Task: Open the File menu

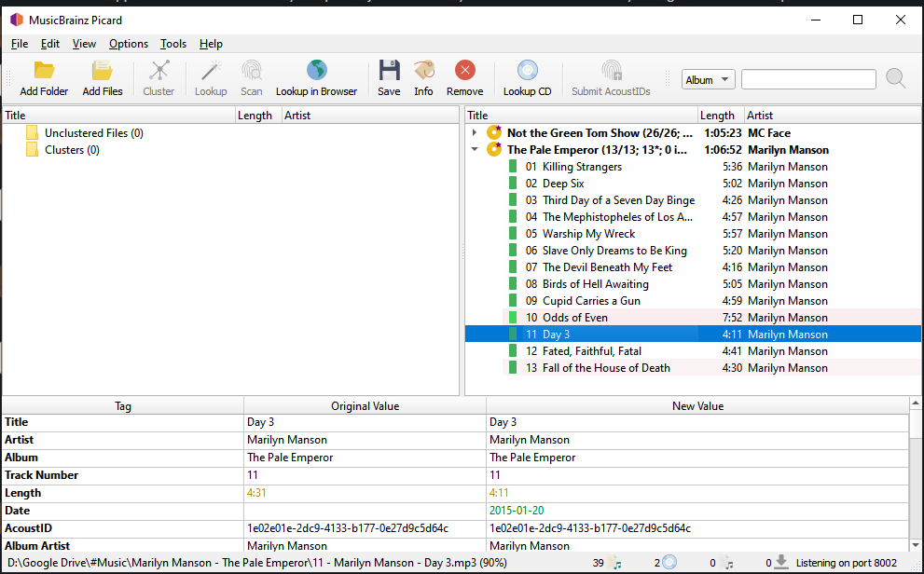Action: (x=20, y=44)
